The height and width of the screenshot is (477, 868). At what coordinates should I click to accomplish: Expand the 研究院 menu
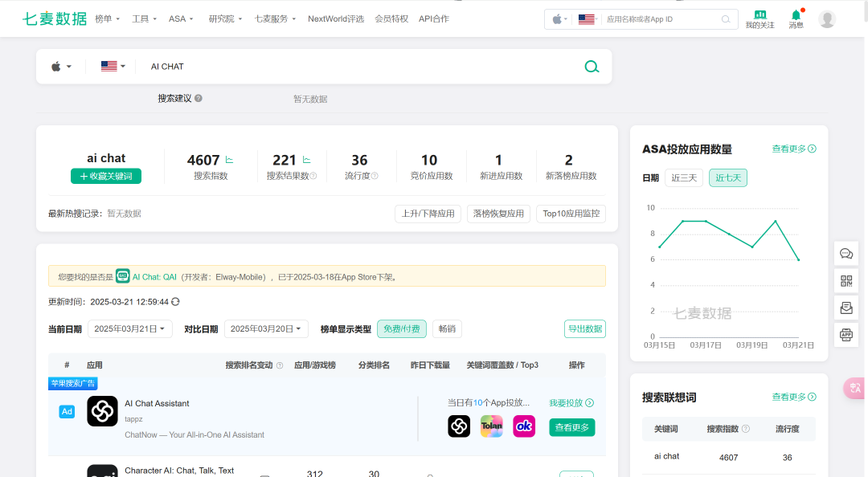click(225, 18)
